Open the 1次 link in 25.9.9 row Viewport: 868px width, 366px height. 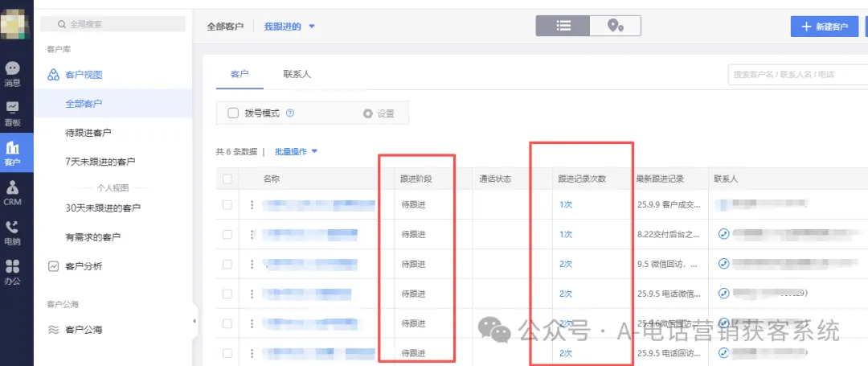pyautogui.click(x=565, y=204)
